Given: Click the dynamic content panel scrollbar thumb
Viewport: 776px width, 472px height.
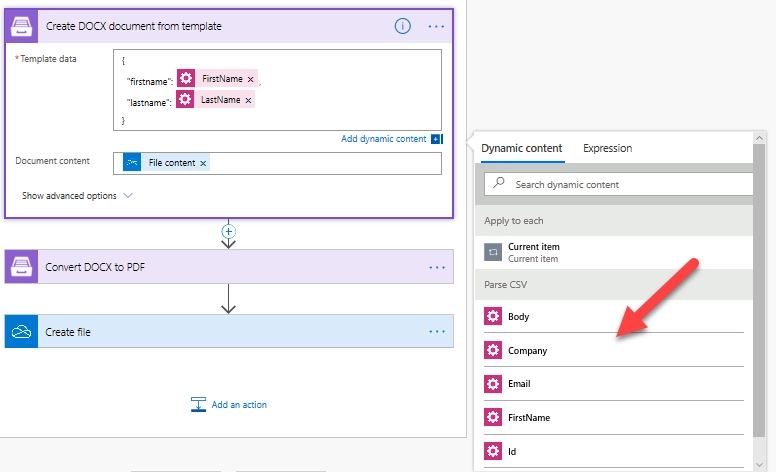Looking at the screenshot, I should pyautogui.click(x=759, y=290).
